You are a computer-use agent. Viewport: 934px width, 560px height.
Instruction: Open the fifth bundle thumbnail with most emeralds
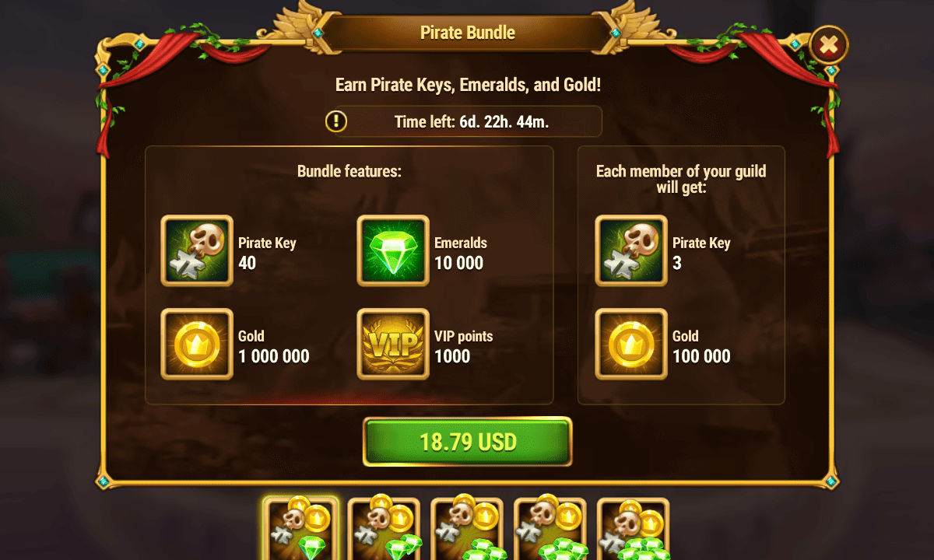(633, 529)
